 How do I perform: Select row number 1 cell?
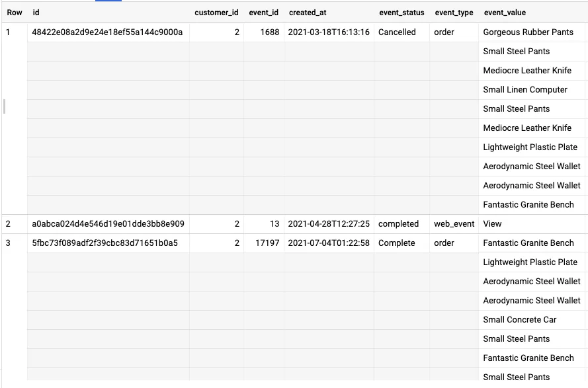coord(8,32)
